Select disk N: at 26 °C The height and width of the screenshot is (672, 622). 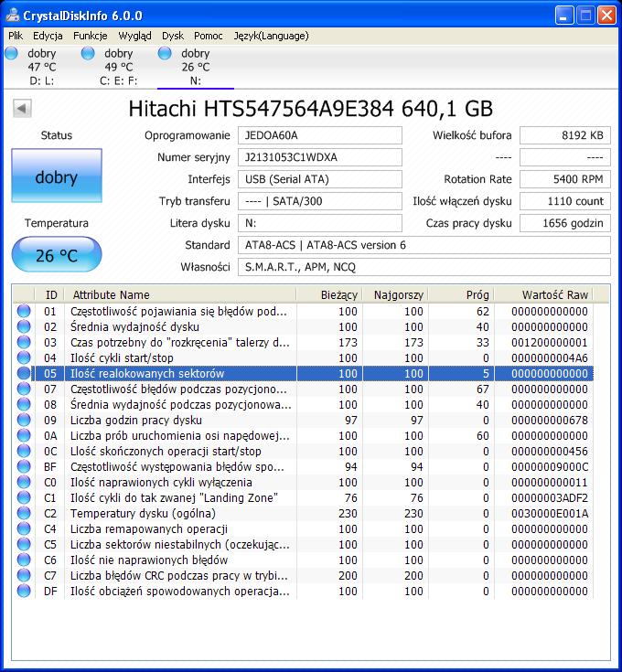coord(196,67)
